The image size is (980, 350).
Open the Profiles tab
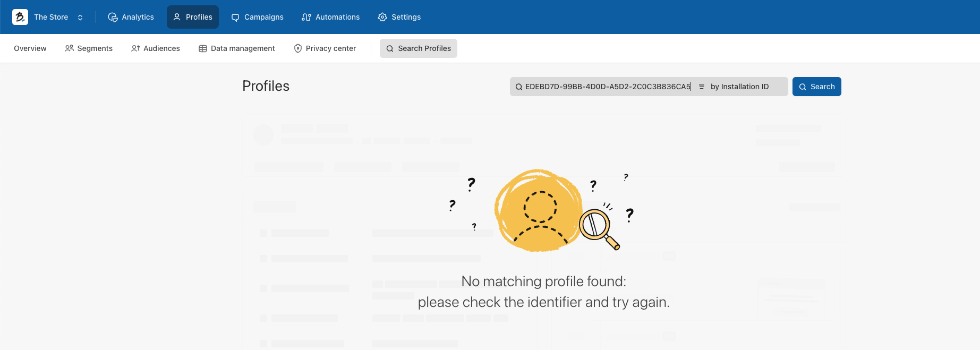[x=193, y=17]
